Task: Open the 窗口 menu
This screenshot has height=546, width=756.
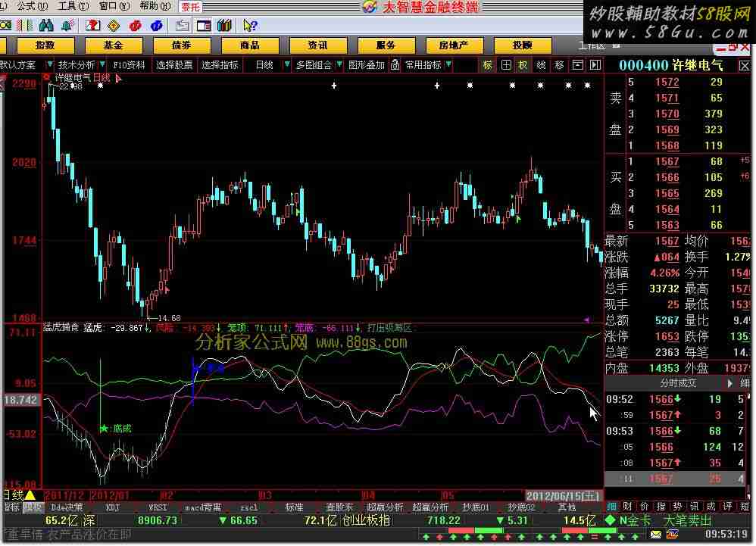Action: click(114, 6)
